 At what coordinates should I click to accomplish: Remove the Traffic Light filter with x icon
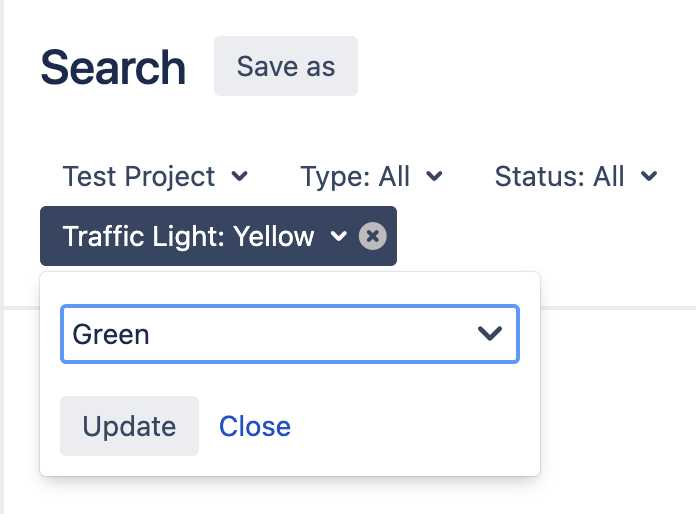(x=372, y=236)
